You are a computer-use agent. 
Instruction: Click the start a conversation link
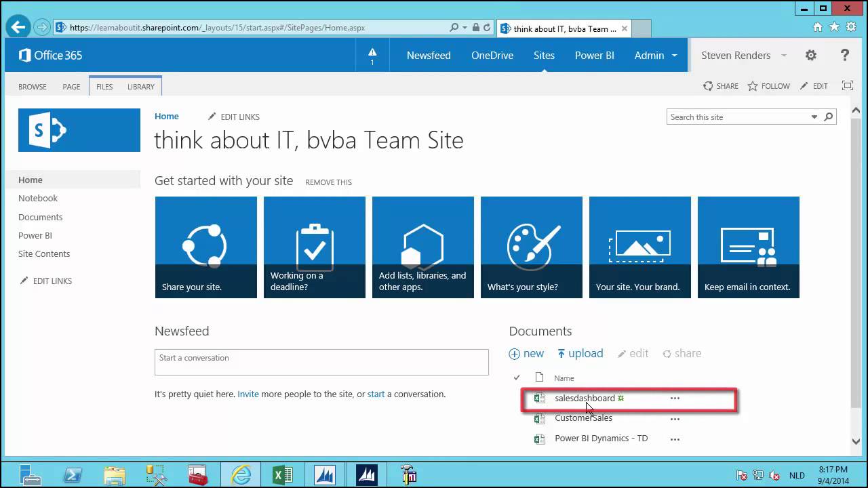(376, 394)
